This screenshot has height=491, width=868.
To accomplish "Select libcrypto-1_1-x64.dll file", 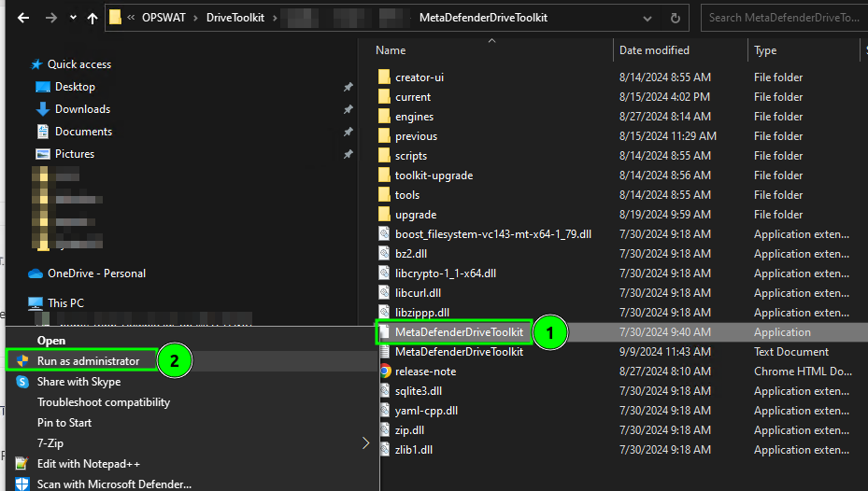I will pos(446,274).
